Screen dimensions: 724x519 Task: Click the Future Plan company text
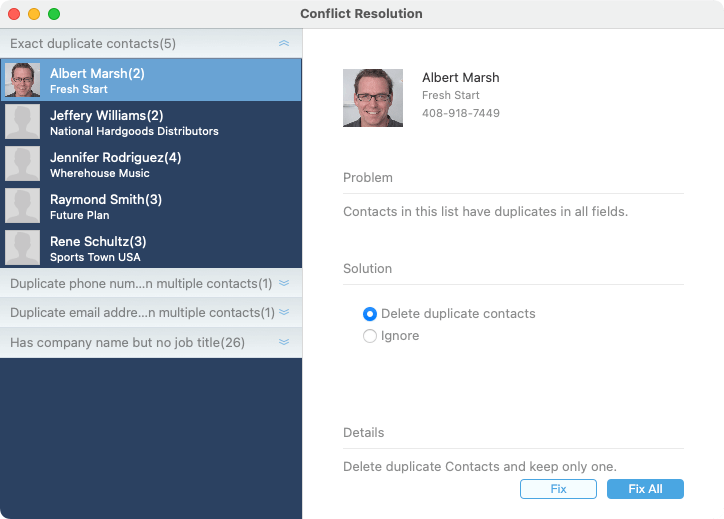click(80, 215)
